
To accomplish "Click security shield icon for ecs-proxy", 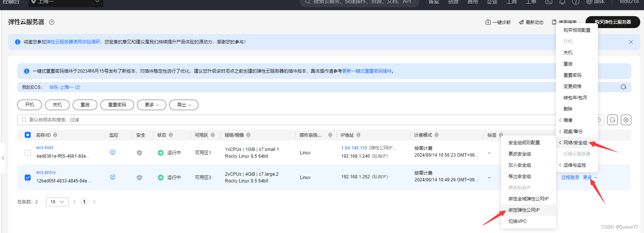I will point(139,178).
